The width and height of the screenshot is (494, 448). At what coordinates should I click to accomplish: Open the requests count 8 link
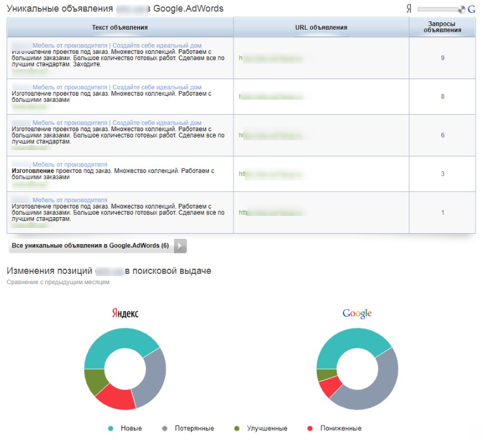click(x=442, y=96)
